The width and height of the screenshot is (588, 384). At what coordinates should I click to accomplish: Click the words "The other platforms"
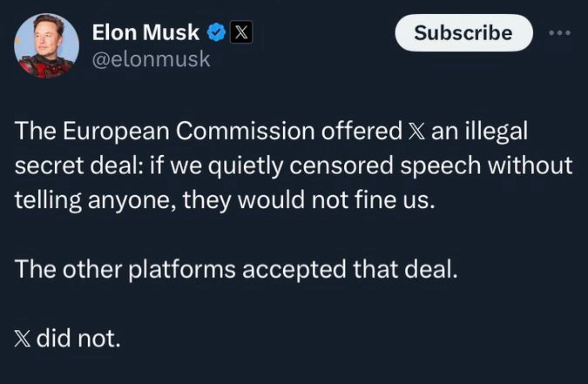(125, 270)
